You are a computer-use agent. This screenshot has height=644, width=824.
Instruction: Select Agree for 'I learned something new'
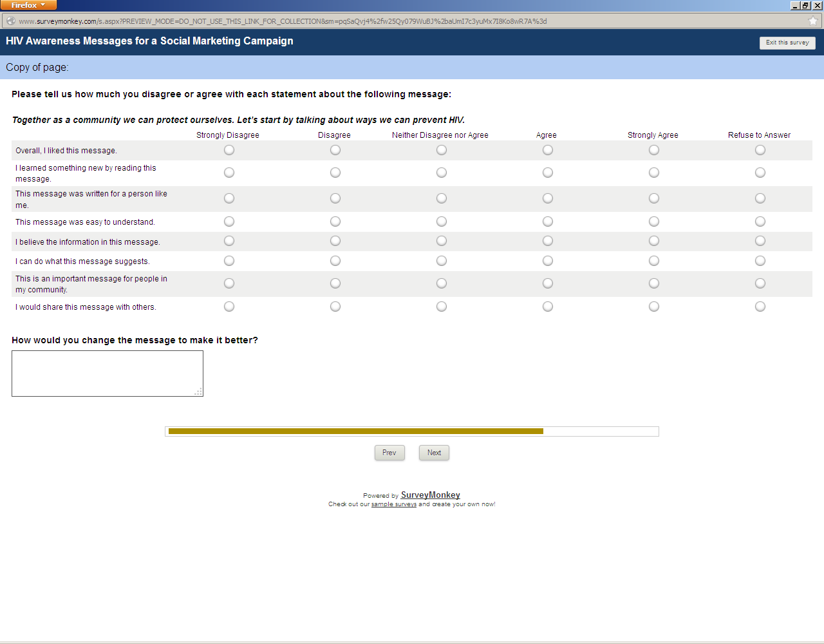(x=548, y=173)
